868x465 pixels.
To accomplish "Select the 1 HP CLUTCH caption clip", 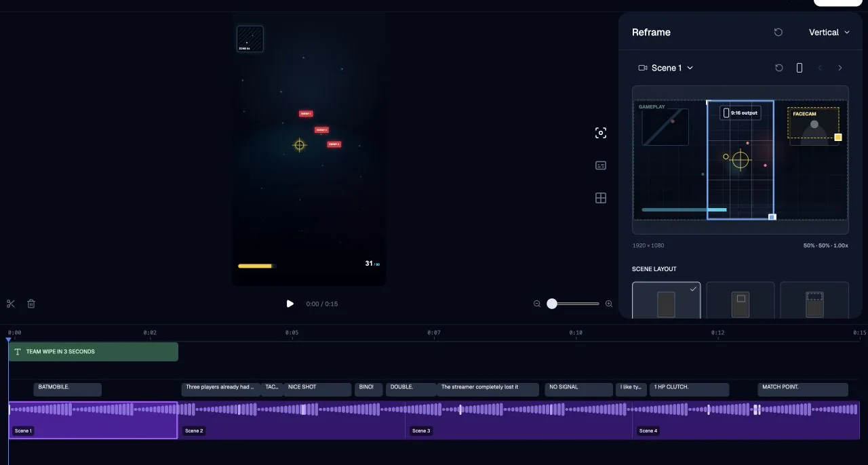I will [x=690, y=389].
